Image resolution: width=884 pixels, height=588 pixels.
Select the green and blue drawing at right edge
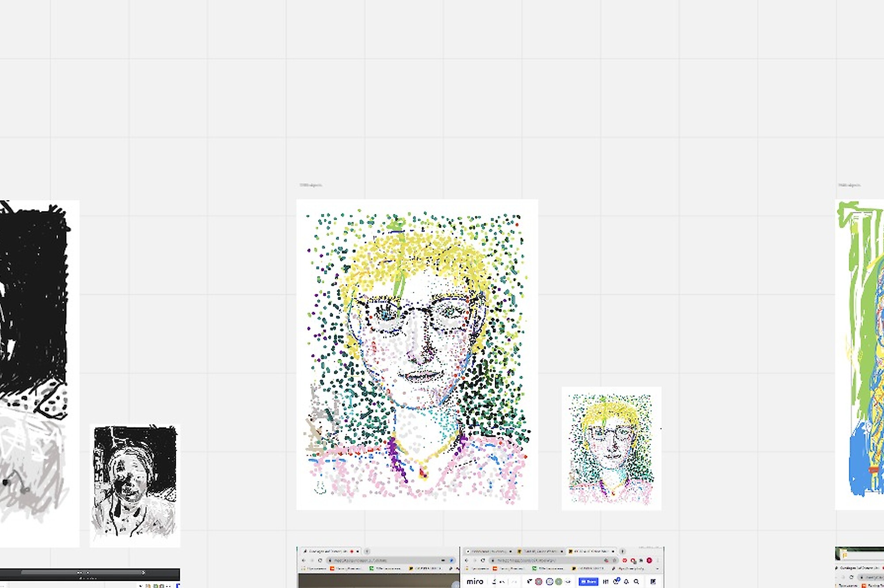coord(862,354)
